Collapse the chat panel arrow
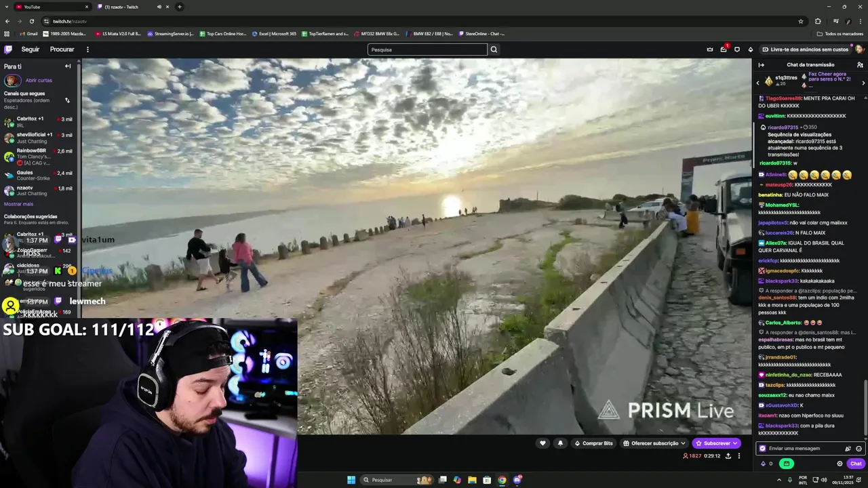This screenshot has width=868, height=488. 761,65
